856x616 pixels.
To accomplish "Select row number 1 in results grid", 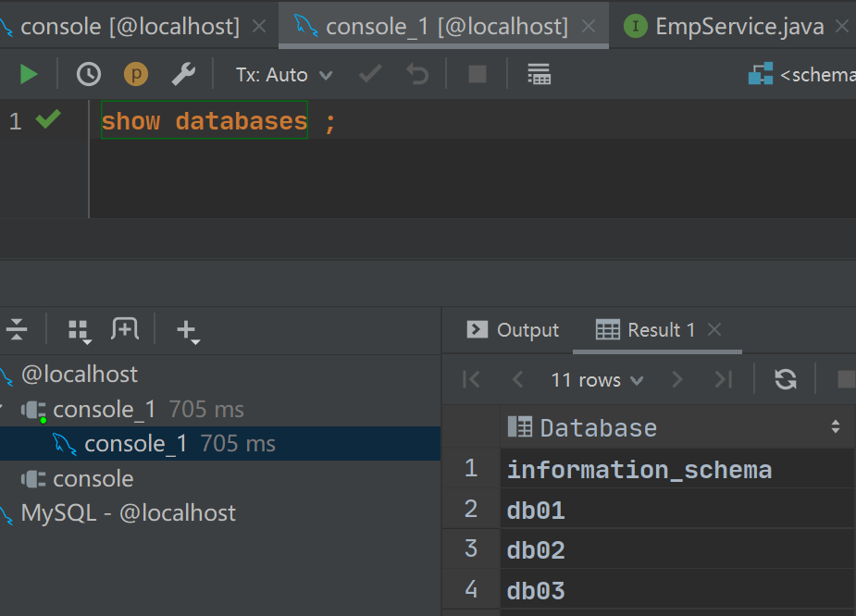I will pyautogui.click(x=471, y=469).
